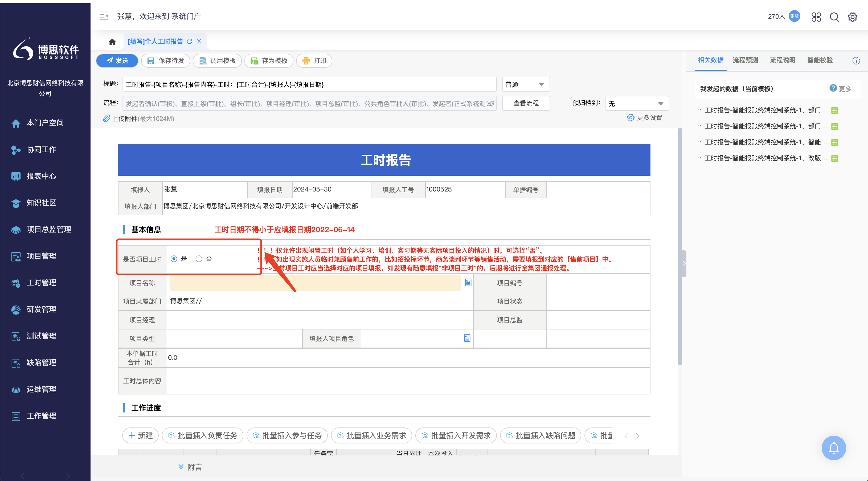Open 本门户空间 in sidebar

(45, 123)
